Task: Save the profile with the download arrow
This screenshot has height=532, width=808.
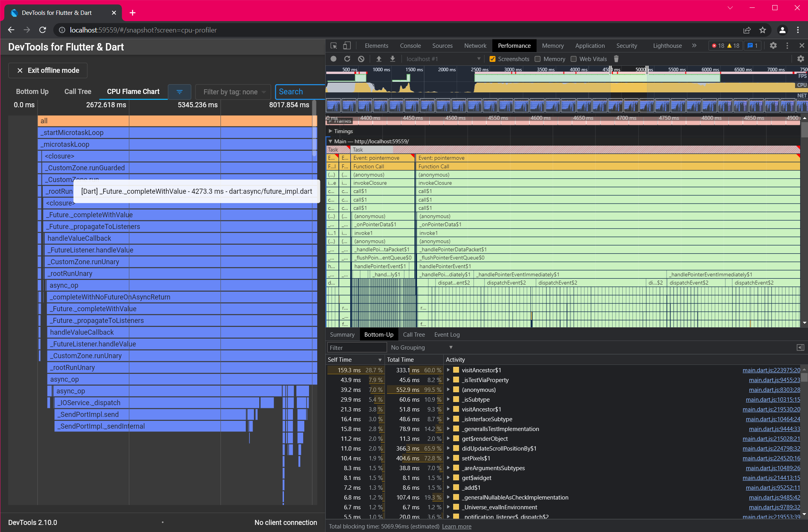Action: pyautogui.click(x=392, y=59)
